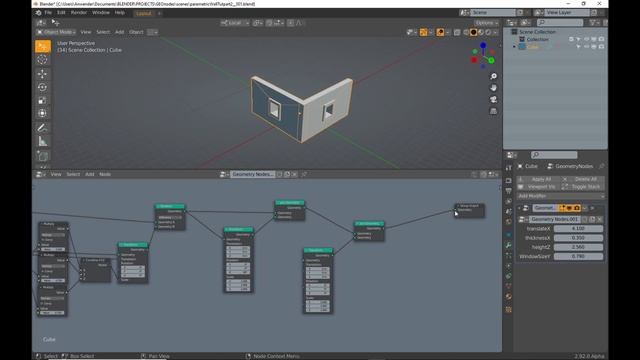Hide Collection in viewport via eye icon
This screenshot has width=640, height=360.
click(x=586, y=39)
